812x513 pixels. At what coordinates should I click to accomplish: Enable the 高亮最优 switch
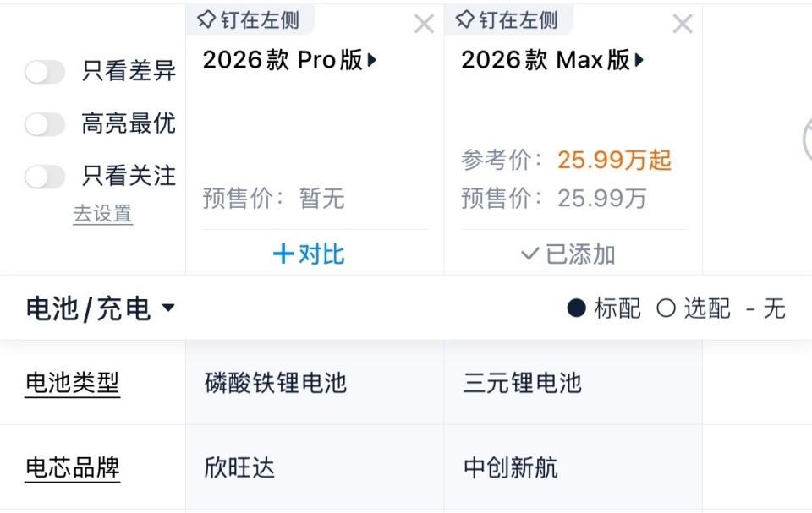point(45,124)
